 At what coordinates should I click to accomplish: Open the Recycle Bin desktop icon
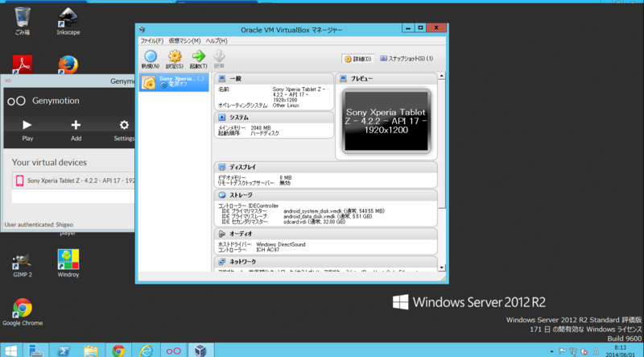coord(23,21)
